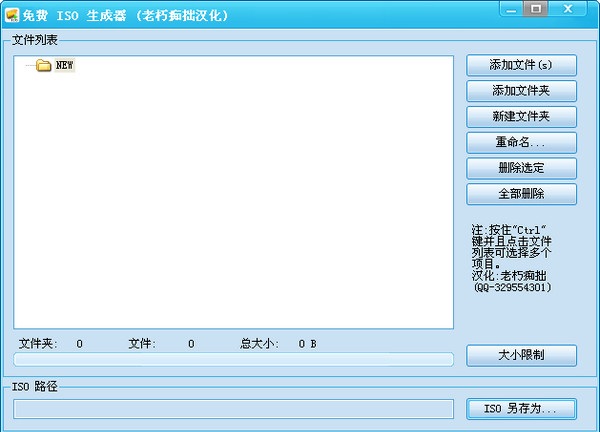Image resolution: width=600 pixels, height=432 pixels.
Task: Open the 重命名... rename dialog
Action: pos(521,143)
